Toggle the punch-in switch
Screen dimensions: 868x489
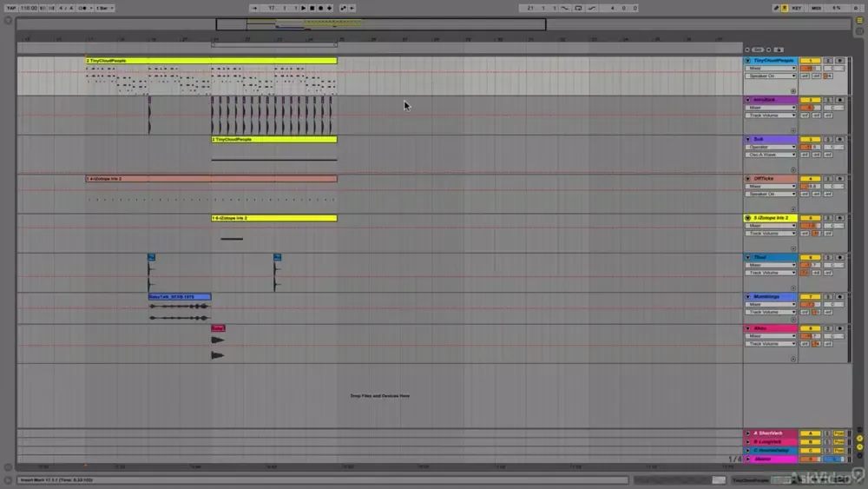(x=565, y=9)
